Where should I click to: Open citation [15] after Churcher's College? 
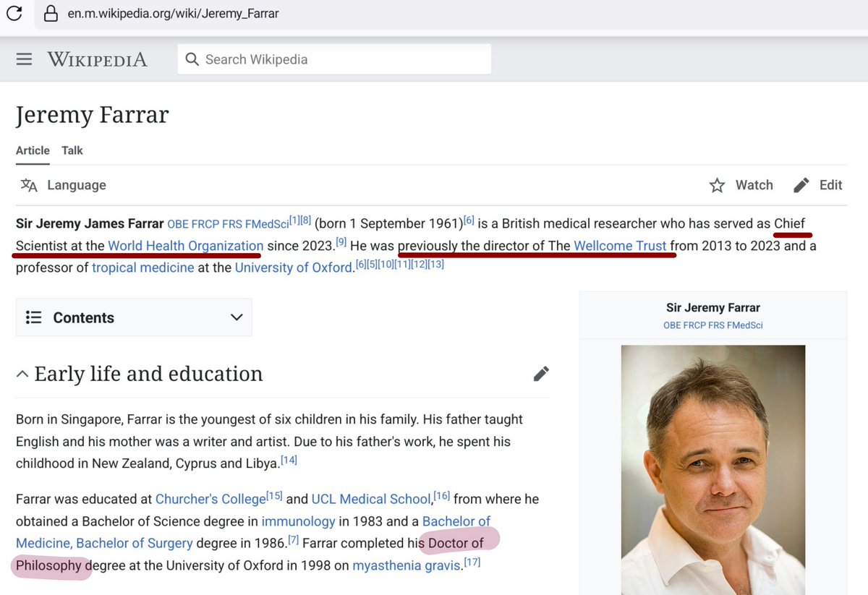274,495
